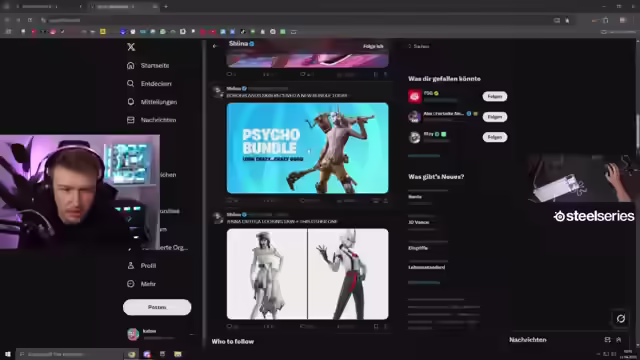Open Mehr circle icon
Screen dimensions: 640x360
(131, 284)
